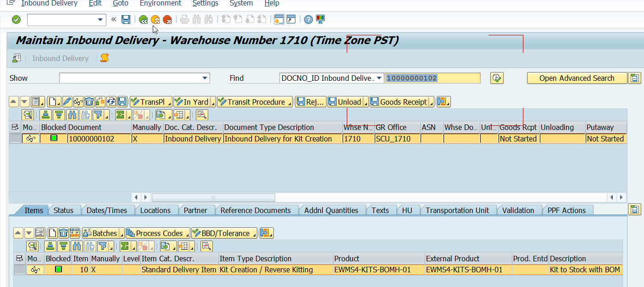Switch to the Reference Documents tab
The image size is (644, 287).
point(255,210)
